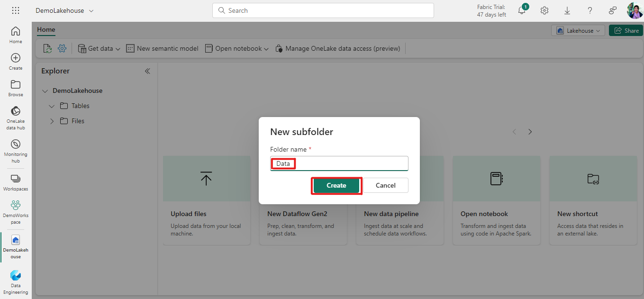644x299 pixels.
Task: Collapse the Tables folder chevron
Action: coord(52,106)
